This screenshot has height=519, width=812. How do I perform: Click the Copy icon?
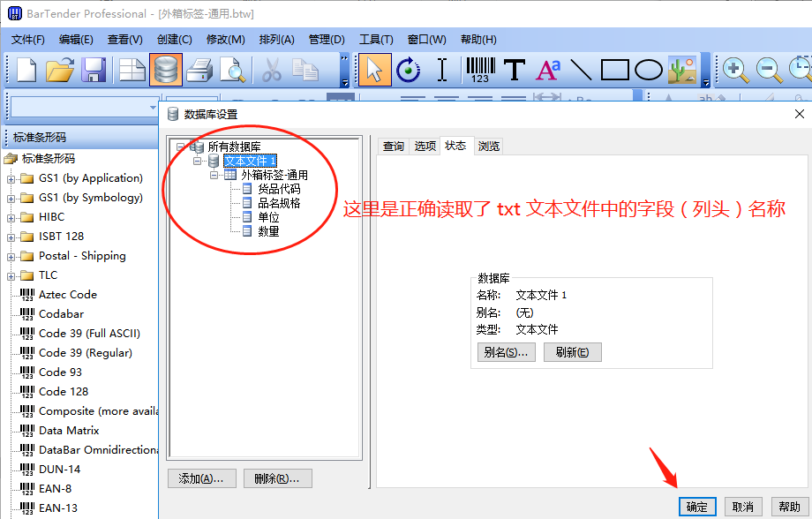click(305, 70)
